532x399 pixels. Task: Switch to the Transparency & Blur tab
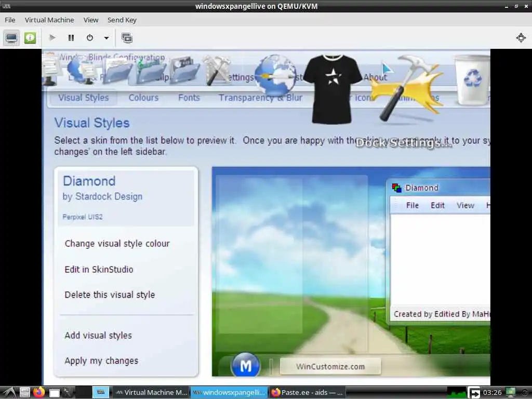[260, 98]
